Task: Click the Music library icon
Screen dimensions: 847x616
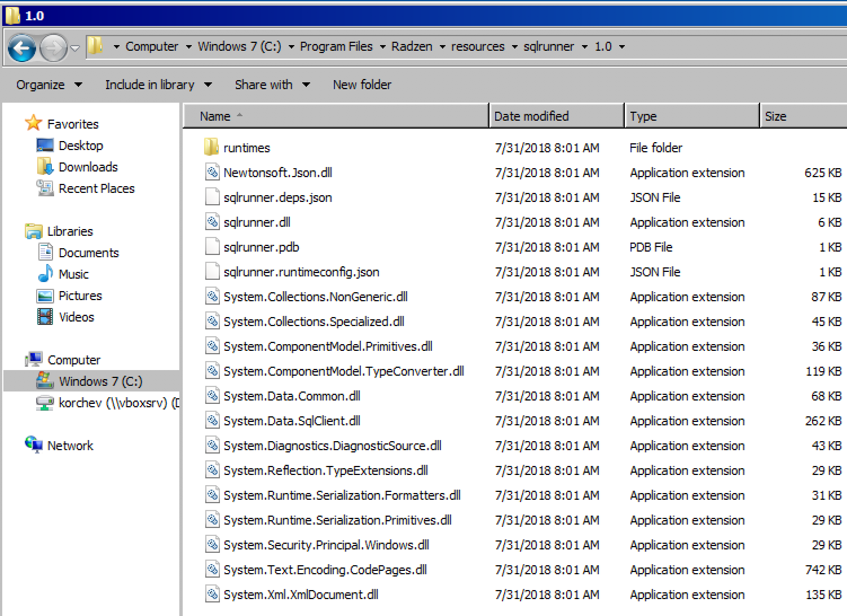Action: click(45, 274)
